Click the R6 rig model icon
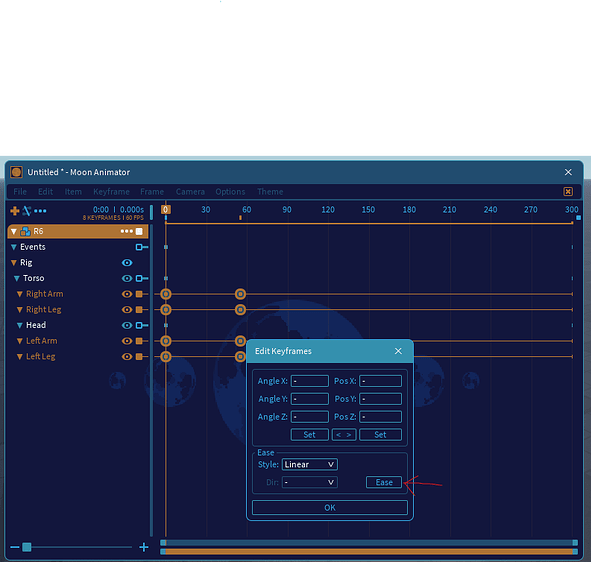The image size is (591, 562). (25, 231)
